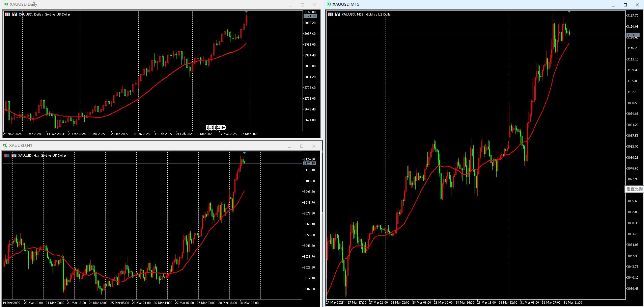Click the chart shift triangle on M15 chart
The height and width of the screenshot is (307, 644).
point(569,12)
